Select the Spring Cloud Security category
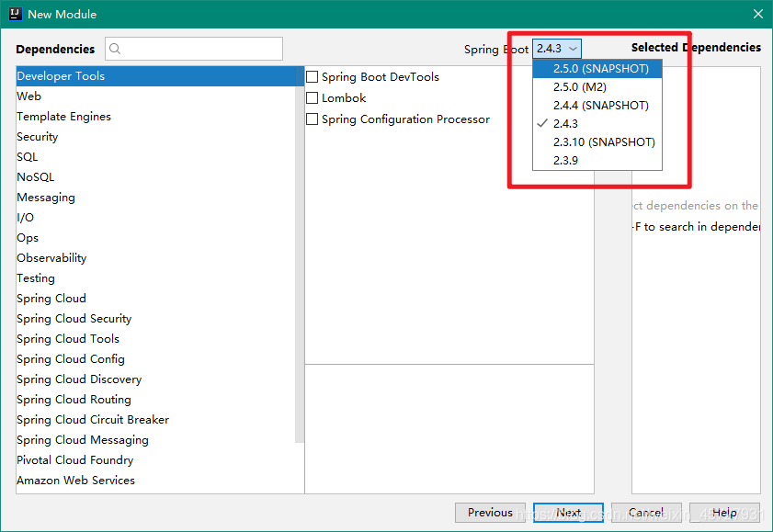 [74, 318]
